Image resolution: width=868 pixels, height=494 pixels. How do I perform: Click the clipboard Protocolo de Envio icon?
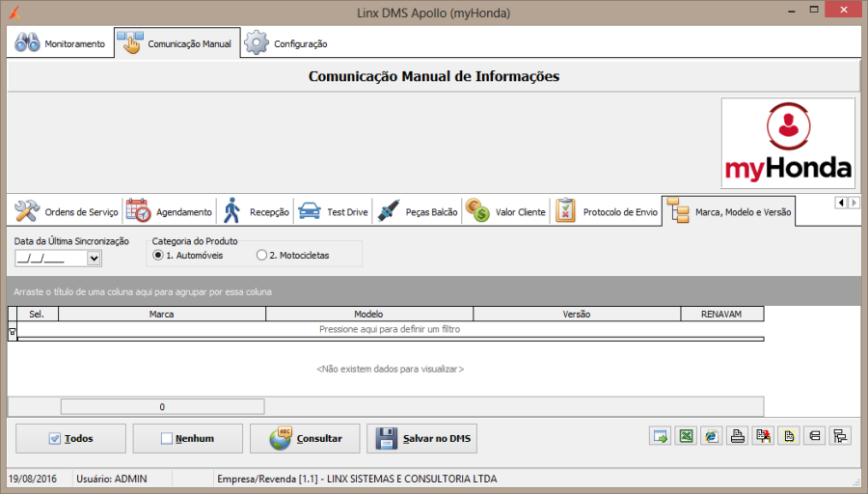click(565, 210)
